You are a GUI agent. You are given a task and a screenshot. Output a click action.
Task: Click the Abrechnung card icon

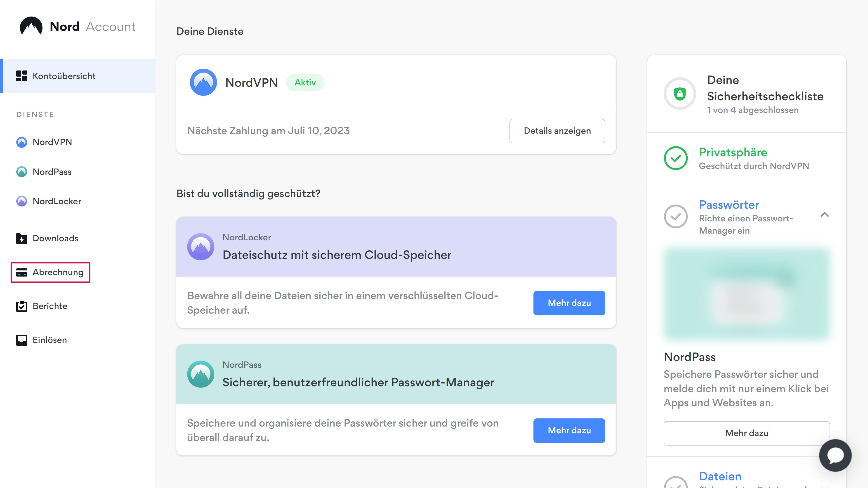click(x=21, y=272)
